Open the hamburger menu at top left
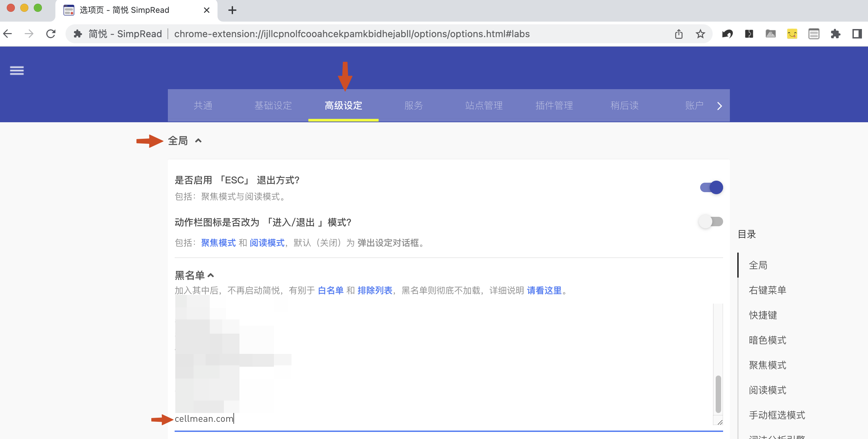This screenshot has width=868, height=439. pos(16,71)
